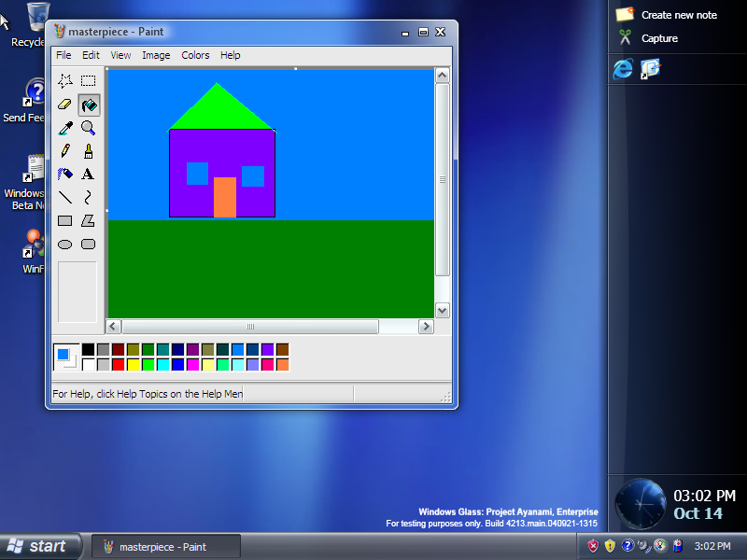This screenshot has height=560, width=747.
Task: Pick the Text tool
Action: 88,174
